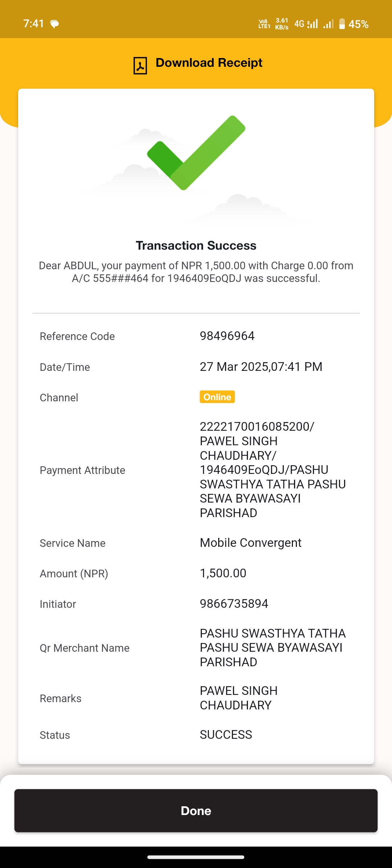
Task: Tap the green success checkmark
Action: pyautogui.click(x=196, y=153)
